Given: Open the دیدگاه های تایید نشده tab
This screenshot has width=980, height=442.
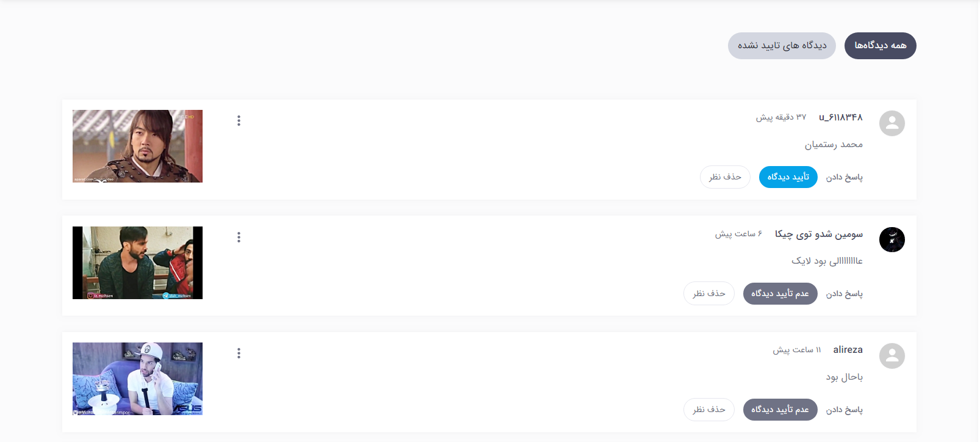Looking at the screenshot, I should coord(782,46).
